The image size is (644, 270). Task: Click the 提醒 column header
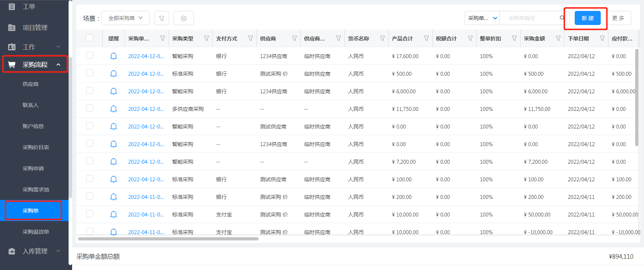pyautogui.click(x=114, y=39)
